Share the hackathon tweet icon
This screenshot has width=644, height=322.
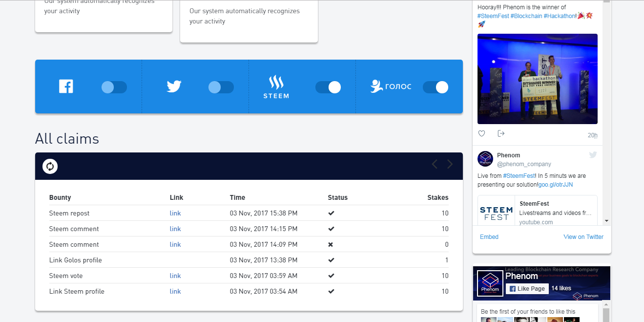click(501, 133)
